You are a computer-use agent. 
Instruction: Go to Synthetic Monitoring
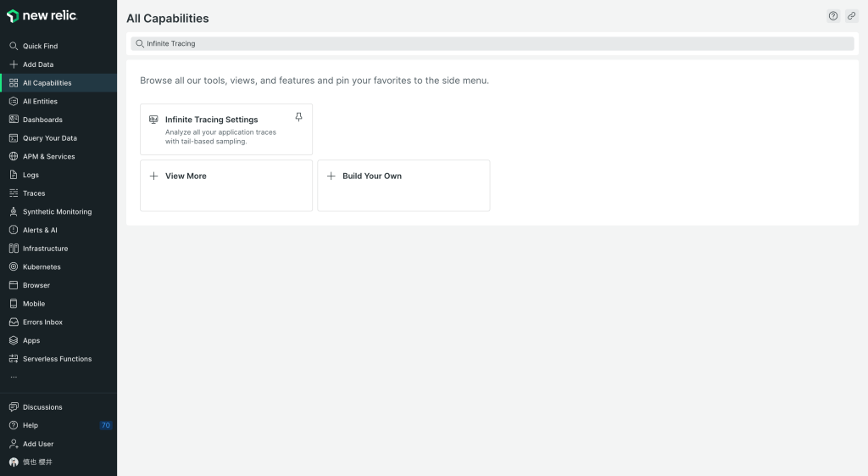click(57, 211)
